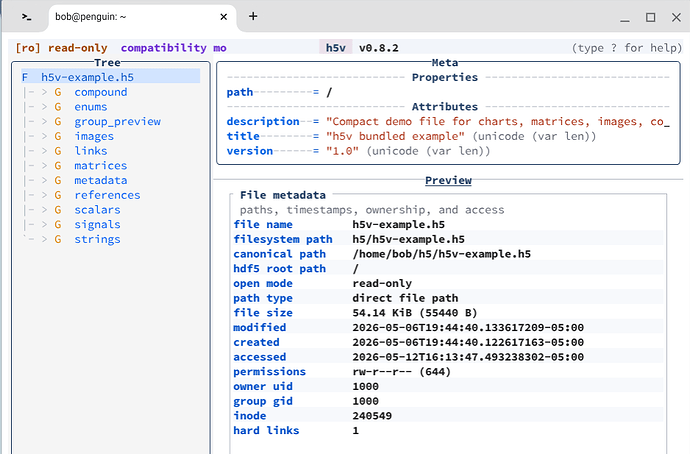Expand the matrices group chevron
Image resolution: width=690 pixels, height=454 pixels.
point(44,165)
